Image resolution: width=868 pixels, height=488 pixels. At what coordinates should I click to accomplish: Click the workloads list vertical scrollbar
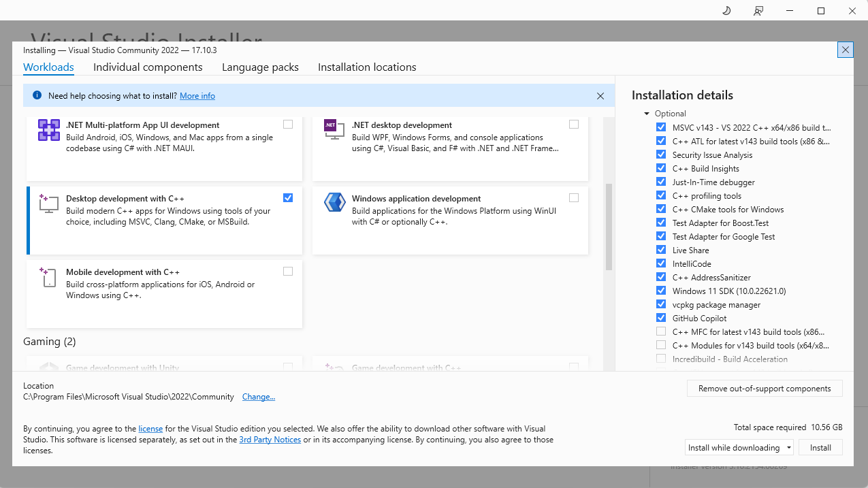[609, 228]
